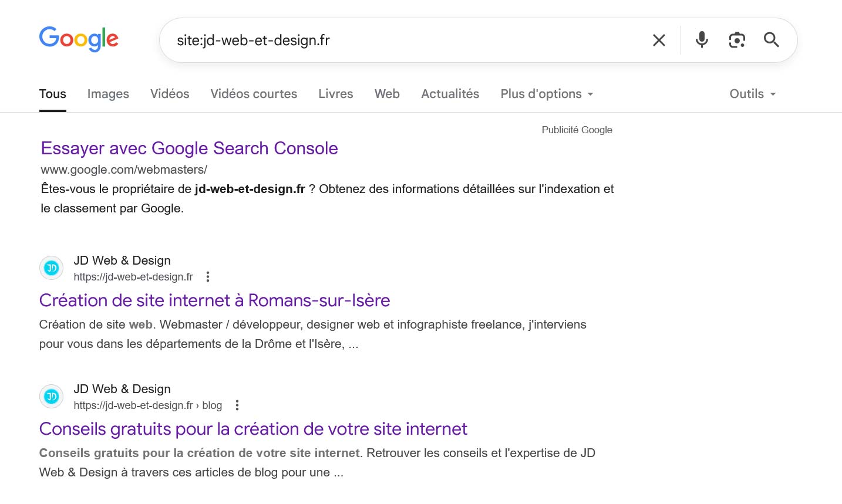Open Essayer avec Google Search Console link
Screen dimensions: 842x504
190,148
